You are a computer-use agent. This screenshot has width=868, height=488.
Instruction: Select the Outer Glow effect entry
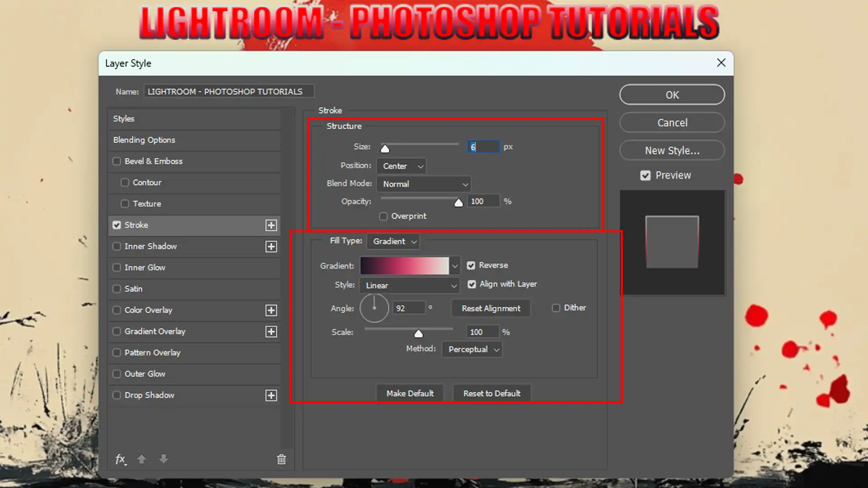(x=145, y=374)
